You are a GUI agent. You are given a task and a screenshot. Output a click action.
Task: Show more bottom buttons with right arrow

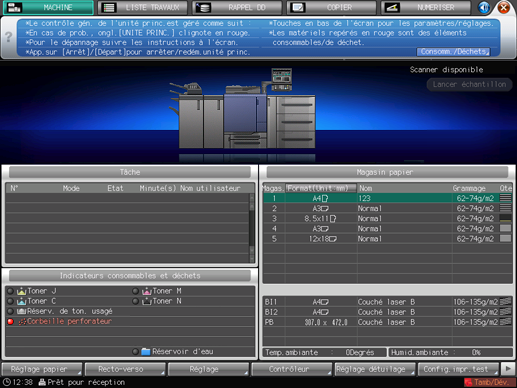[508, 369]
